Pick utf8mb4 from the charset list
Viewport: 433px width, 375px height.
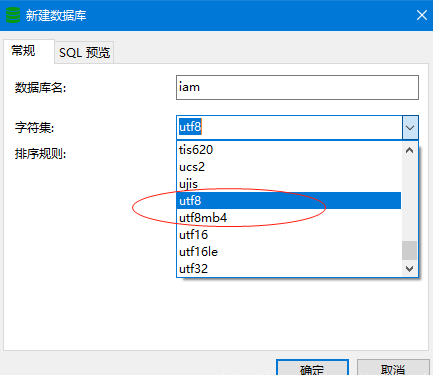tap(289, 218)
